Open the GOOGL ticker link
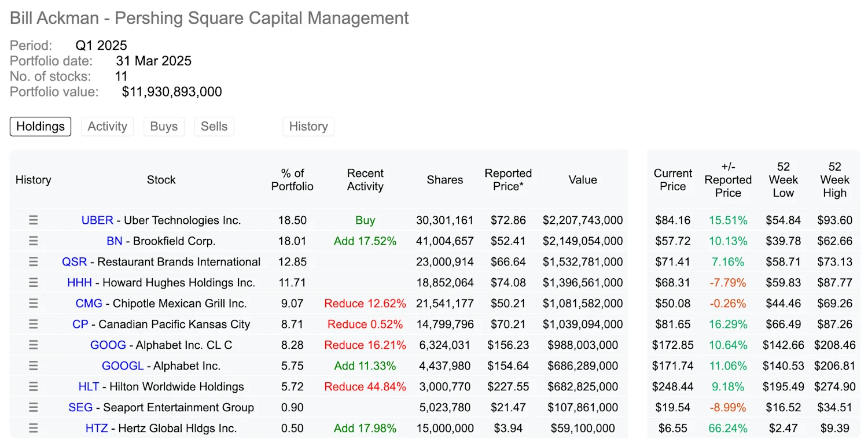The width and height of the screenshot is (868, 443). (123, 366)
